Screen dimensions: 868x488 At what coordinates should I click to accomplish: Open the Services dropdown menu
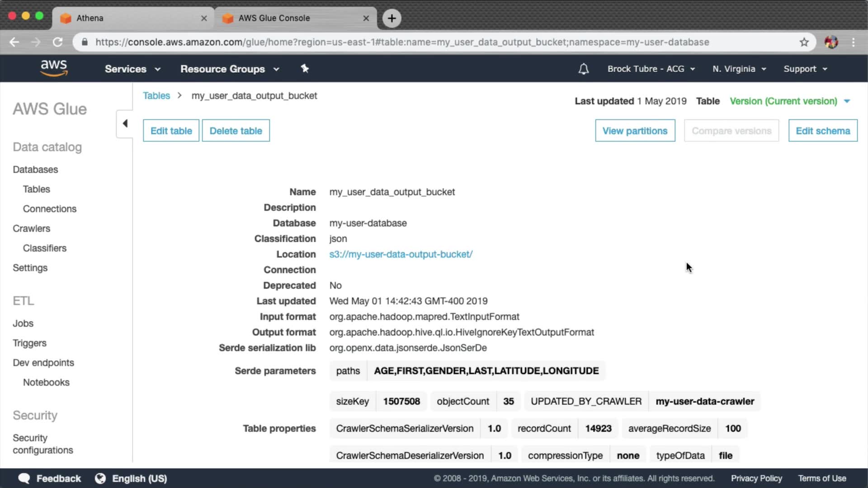132,69
